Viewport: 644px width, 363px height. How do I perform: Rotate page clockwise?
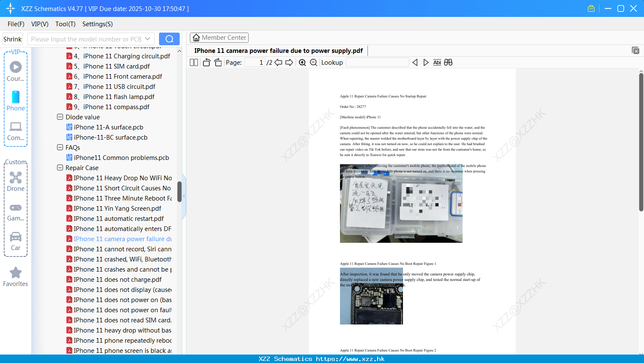(x=218, y=63)
